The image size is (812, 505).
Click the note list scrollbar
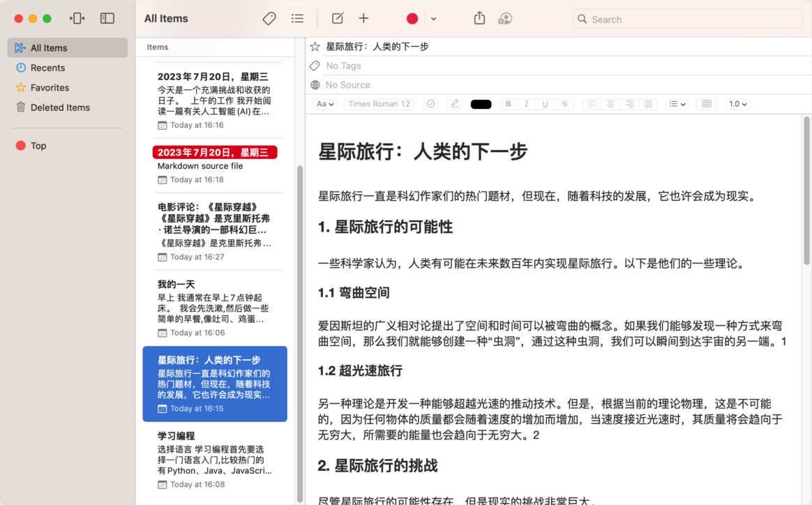300,334
